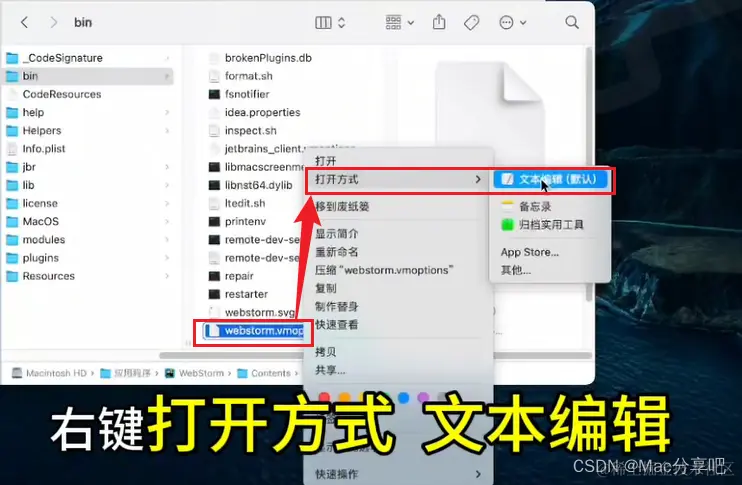
Task: Apply the purple color tag
Action: point(424,397)
